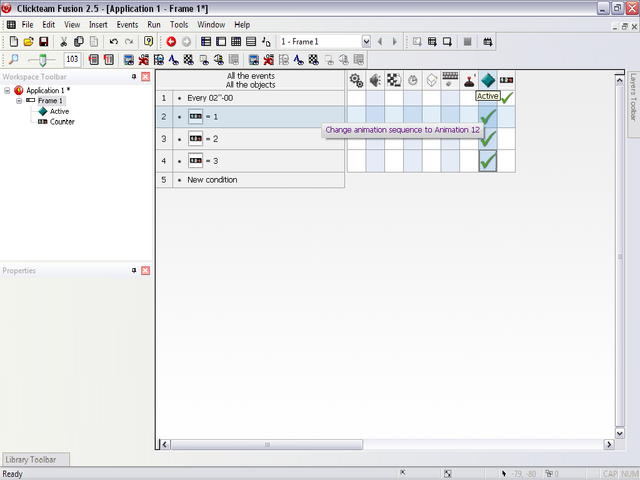Close the Workspace Toolbar panel
Screen dimensions: 640x480
click(x=145, y=77)
